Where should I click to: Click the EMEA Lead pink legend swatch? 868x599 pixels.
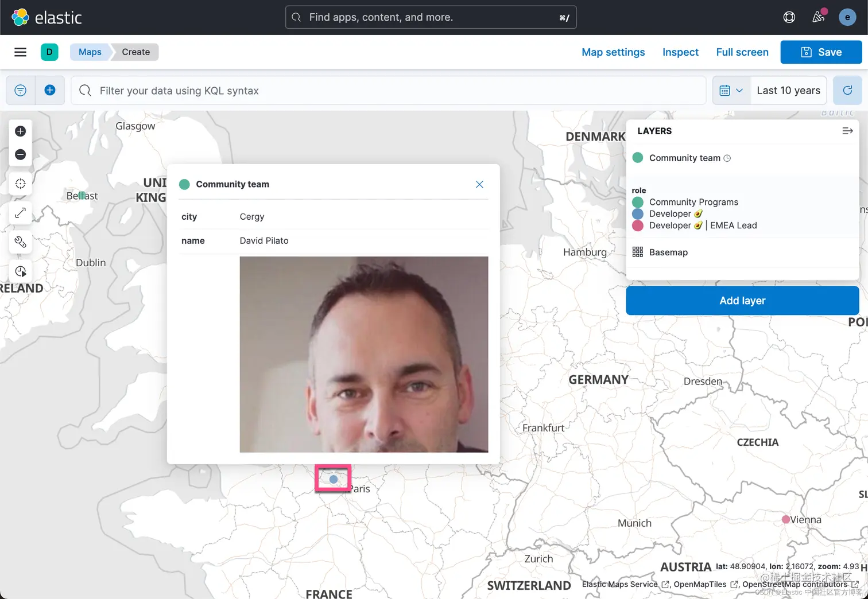tap(637, 225)
